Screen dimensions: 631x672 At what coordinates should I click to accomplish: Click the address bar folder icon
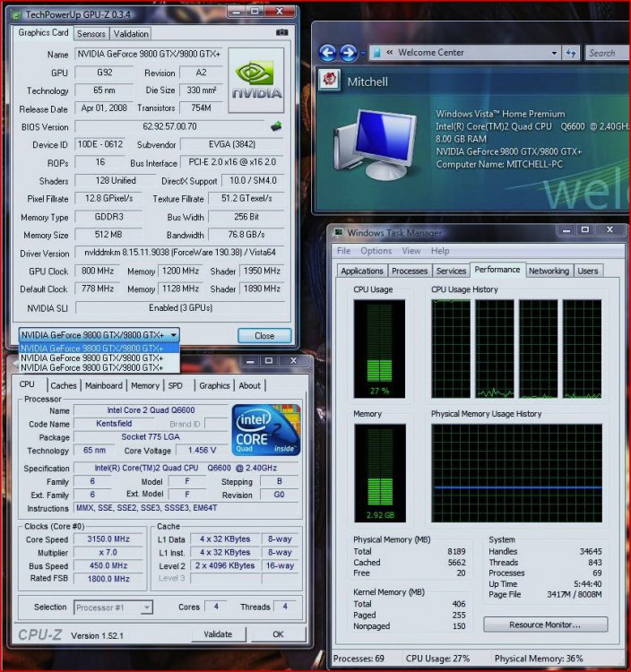coord(377,53)
